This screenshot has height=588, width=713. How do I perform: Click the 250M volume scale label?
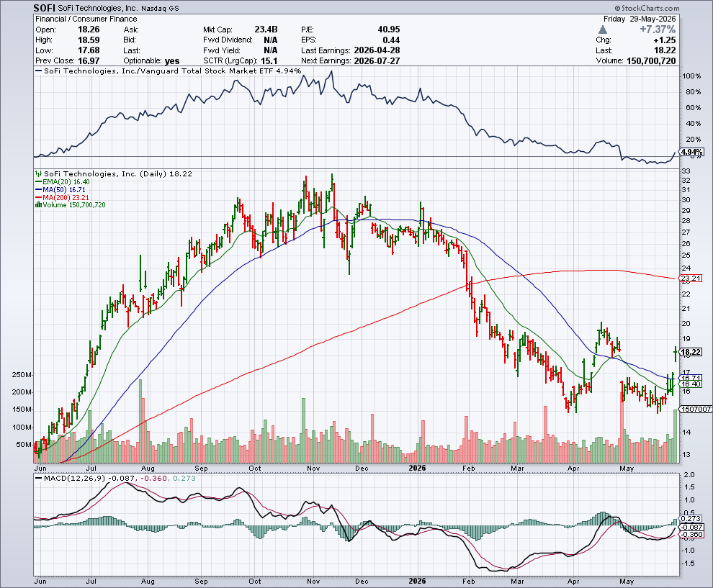coord(22,375)
